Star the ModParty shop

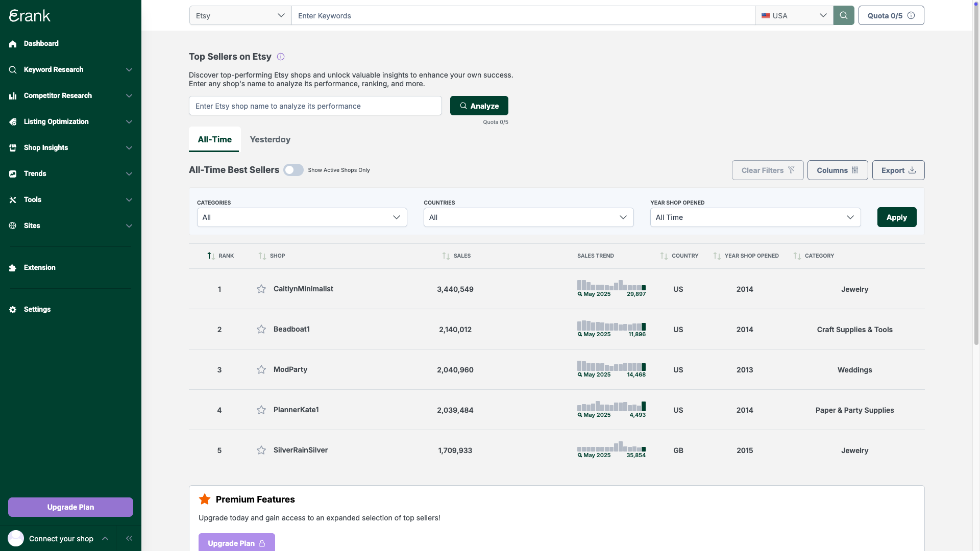(x=261, y=370)
